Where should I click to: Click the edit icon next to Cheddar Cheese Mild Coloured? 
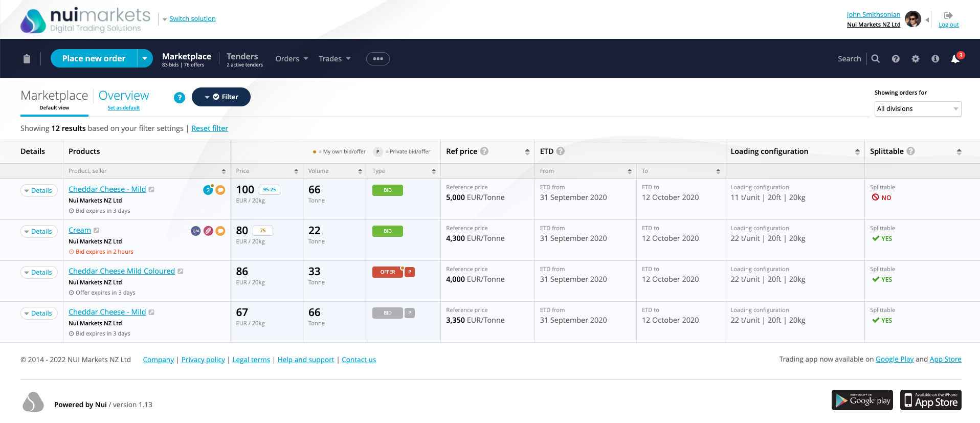point(181,272)
